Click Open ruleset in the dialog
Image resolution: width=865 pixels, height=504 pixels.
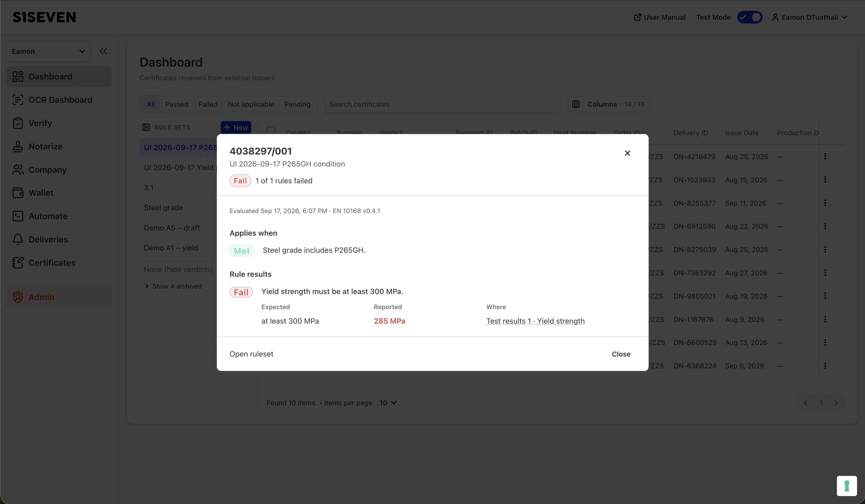click(251, 354)
